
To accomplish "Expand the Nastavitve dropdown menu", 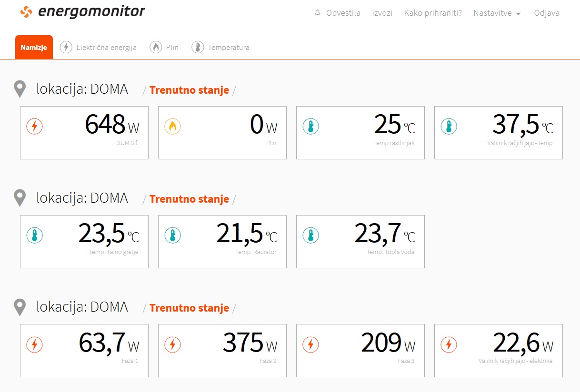I will coord(497,13).
